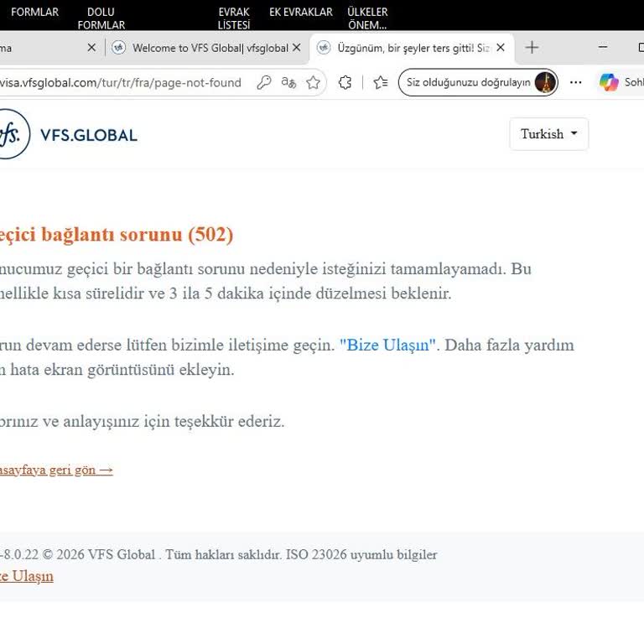Minimize the browser window

pyautogui.click(x=603, y=47)
